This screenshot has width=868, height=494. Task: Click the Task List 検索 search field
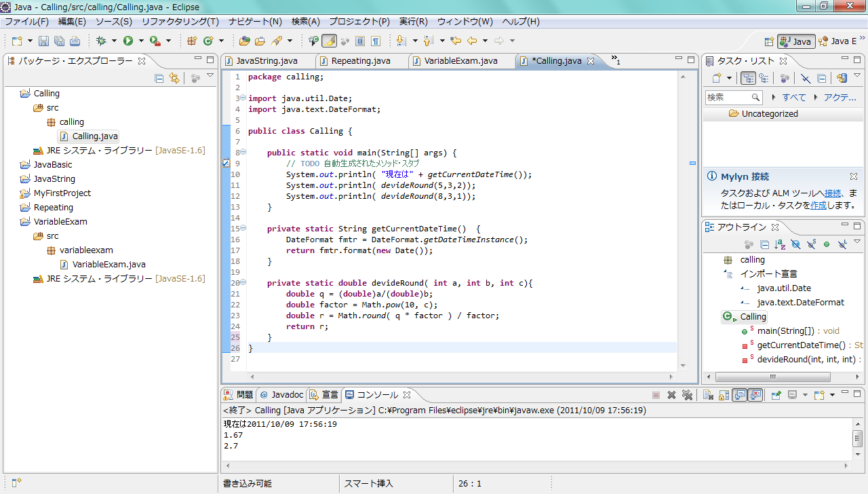coord(728,98)
